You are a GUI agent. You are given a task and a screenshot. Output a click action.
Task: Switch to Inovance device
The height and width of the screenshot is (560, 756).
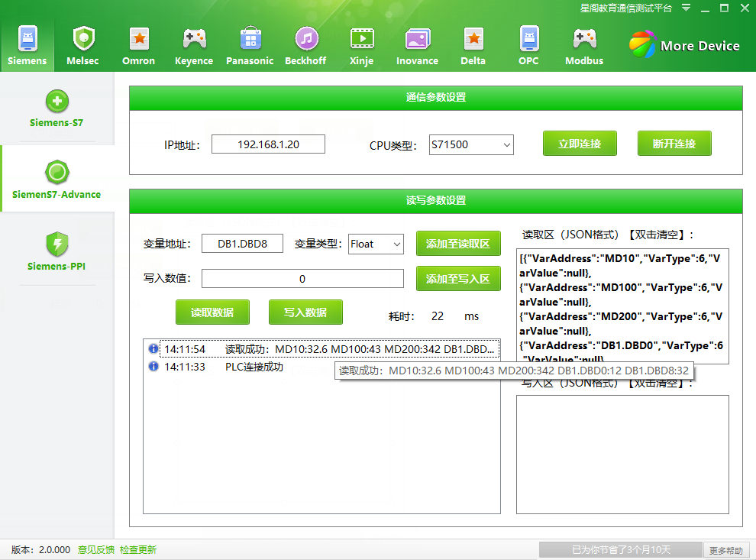coord(418,39)
